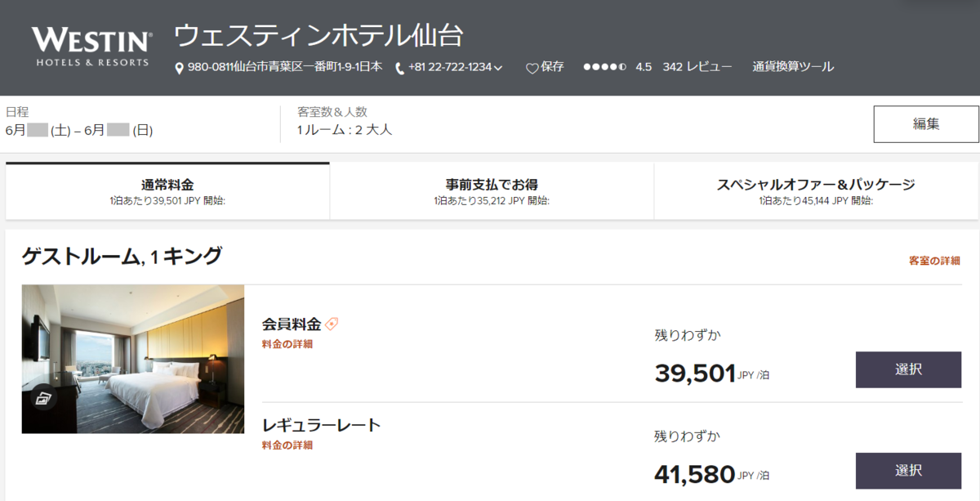The width and height of the screenshot is (980, 501).
Task: Click the 編集 button
Action: coord(926,124)
